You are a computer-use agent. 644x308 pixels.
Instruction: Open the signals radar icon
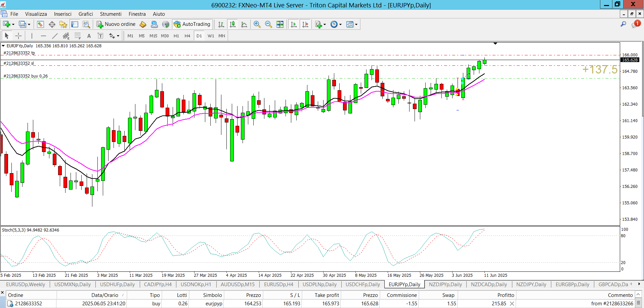[x=166, y=24]
